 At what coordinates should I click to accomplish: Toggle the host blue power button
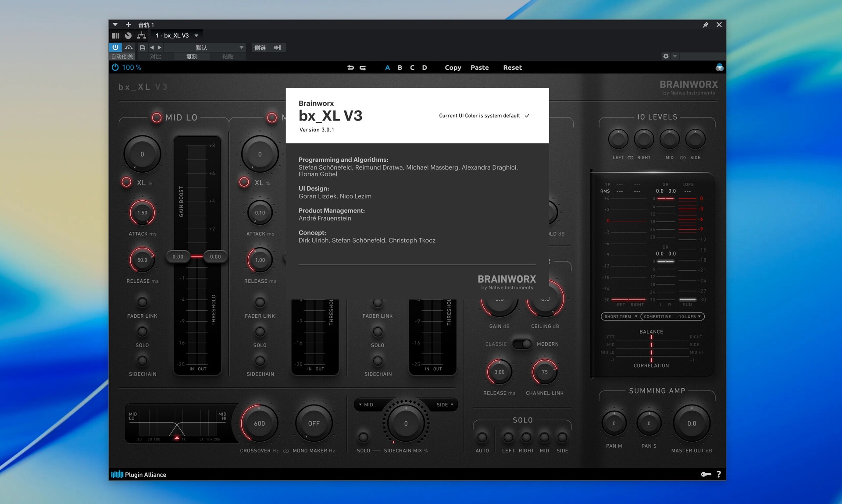coord(115,47)
